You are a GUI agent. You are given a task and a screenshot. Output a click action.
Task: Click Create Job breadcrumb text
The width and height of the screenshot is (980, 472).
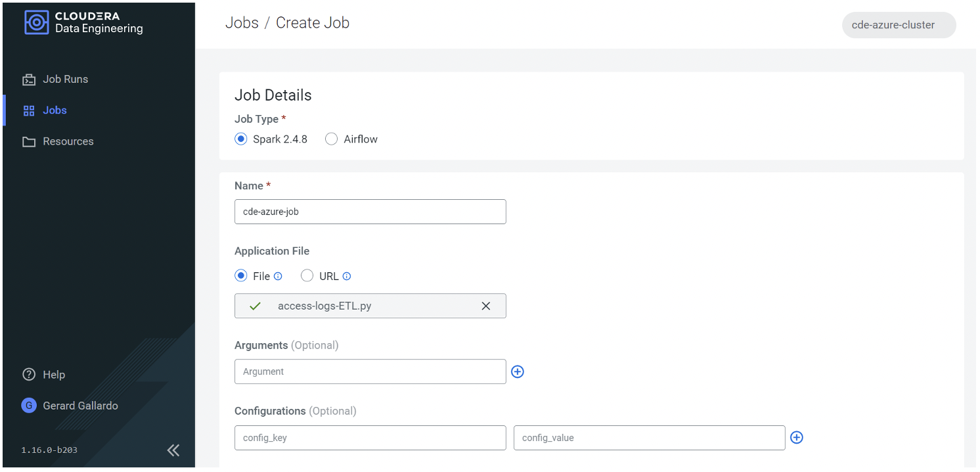click(x=313, y=22)
